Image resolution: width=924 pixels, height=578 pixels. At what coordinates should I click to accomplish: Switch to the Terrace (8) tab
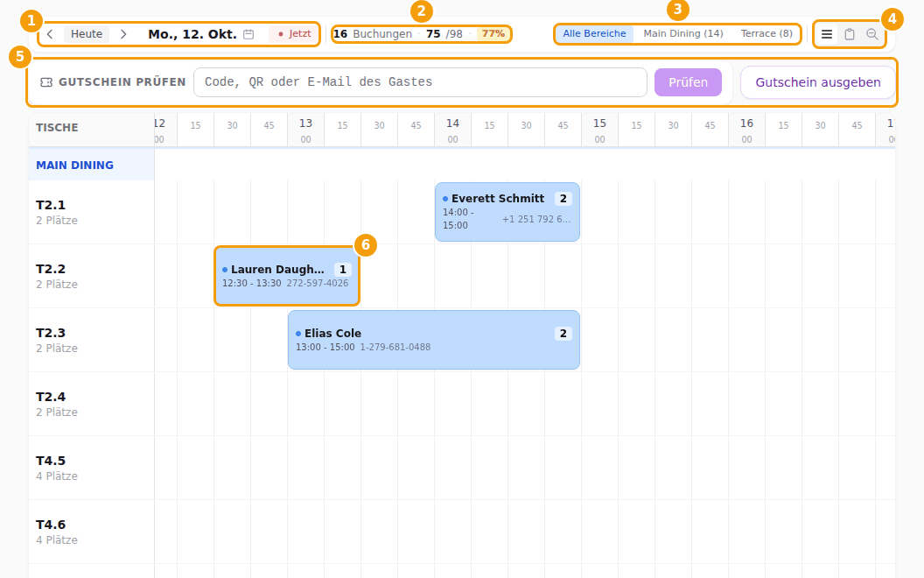[766, 34]
